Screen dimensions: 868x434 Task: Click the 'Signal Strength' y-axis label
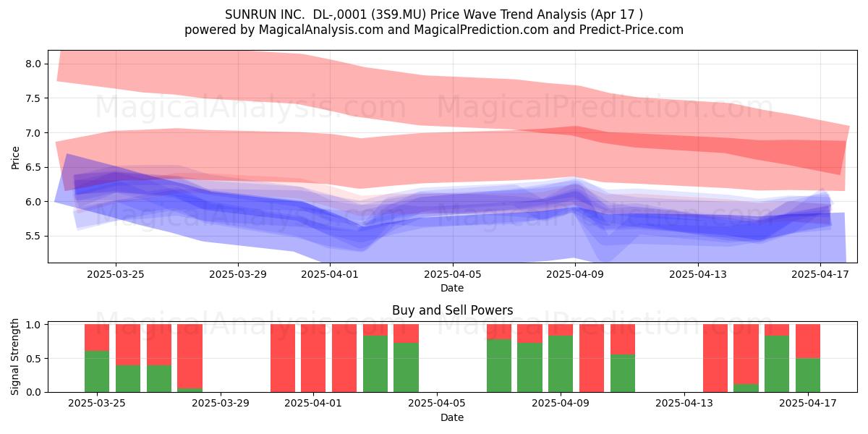(x=16, y=358)
